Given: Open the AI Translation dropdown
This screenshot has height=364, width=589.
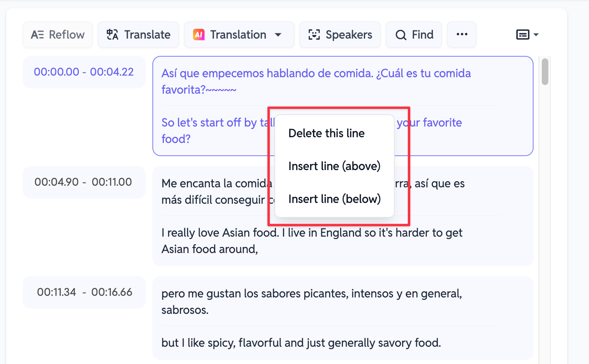Looking at the screenshot, I should point(239,35).
